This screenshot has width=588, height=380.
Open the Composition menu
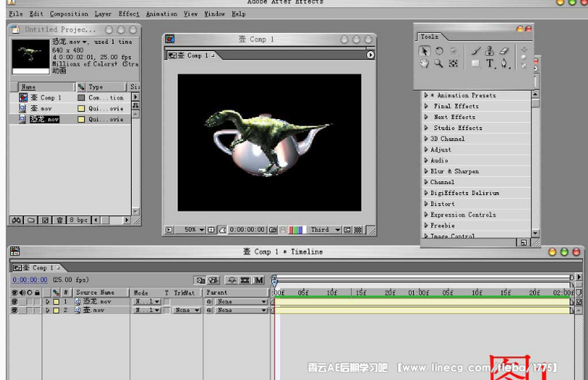[69, 14]
